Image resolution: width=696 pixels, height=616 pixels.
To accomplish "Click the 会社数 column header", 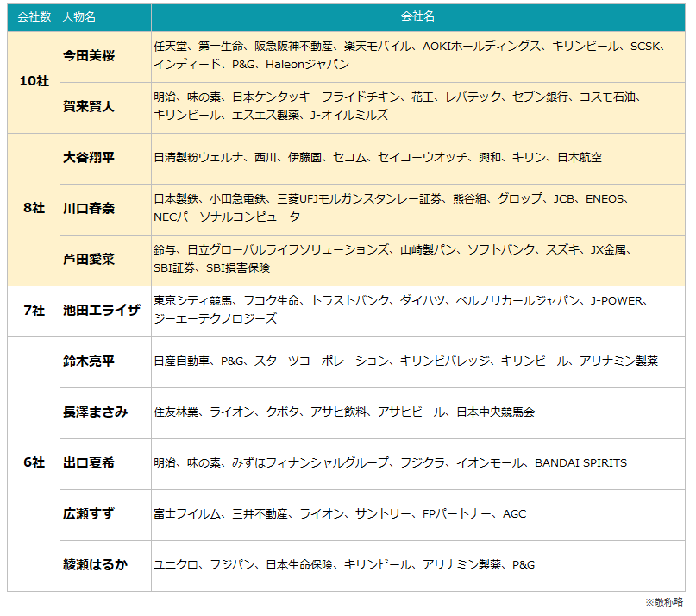I will pyautogui.click(x=34, y=17).
